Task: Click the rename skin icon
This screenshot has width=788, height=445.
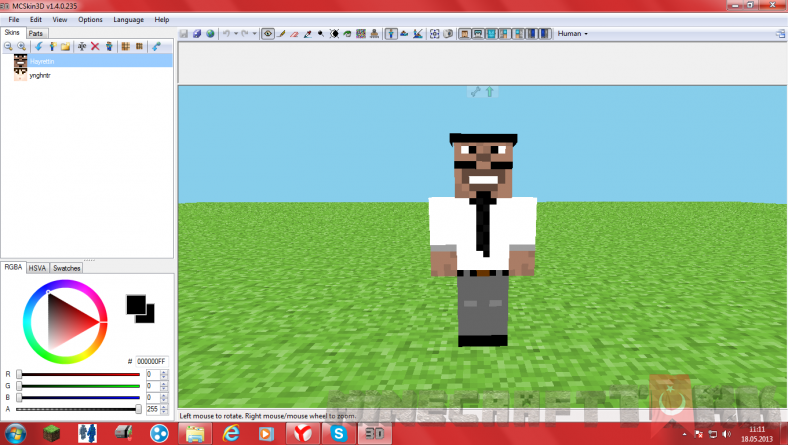Action: coord(81,46)
